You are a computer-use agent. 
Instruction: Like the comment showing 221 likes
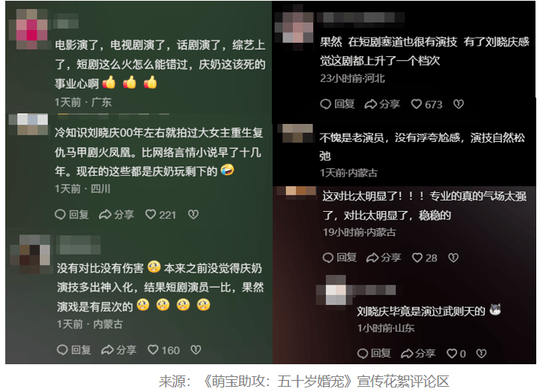click(x=161, y=215)
